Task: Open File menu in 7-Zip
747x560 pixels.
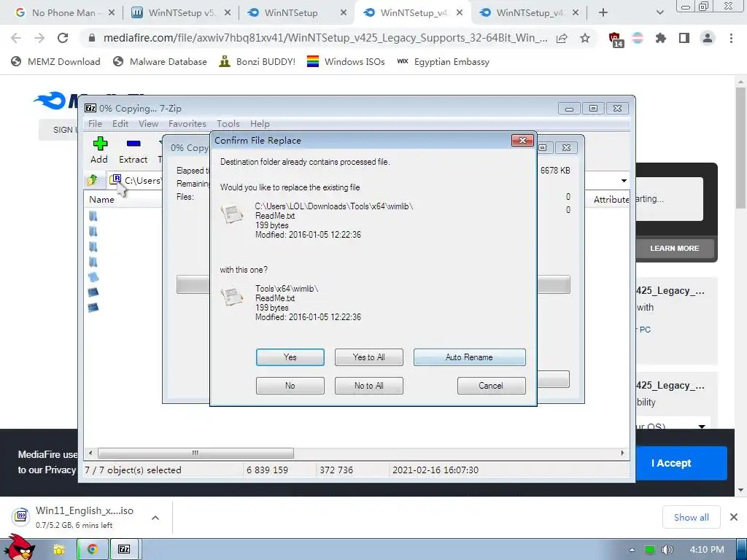Action: 95,124
